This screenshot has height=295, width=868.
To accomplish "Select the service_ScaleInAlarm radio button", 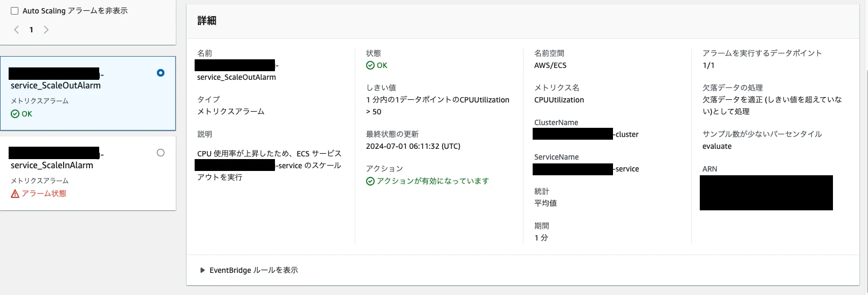I will point(161,153).
